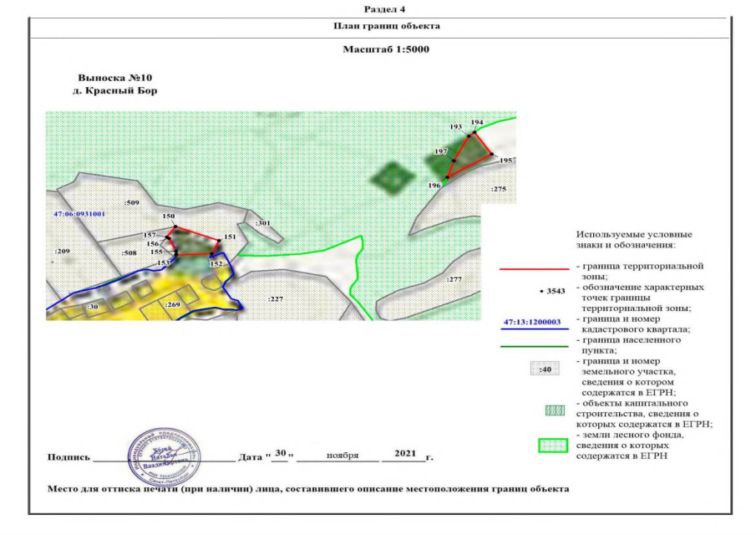Screen dimensions: 756x535
Task: Click the "Масштаб 1:5000" scale text
Action: tap(386, 49)
